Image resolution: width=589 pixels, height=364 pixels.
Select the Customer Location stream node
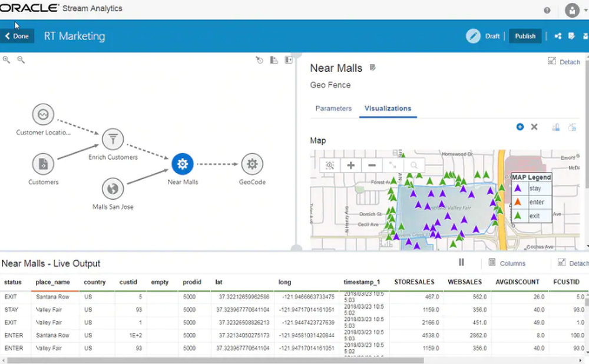click(x=43, y=114)
